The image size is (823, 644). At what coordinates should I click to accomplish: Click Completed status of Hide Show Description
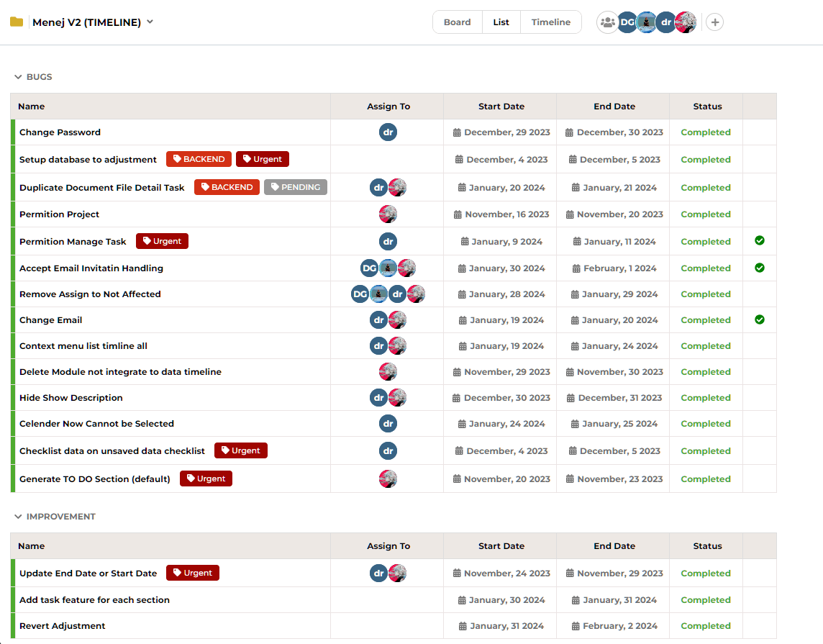[x=706, y=398]
